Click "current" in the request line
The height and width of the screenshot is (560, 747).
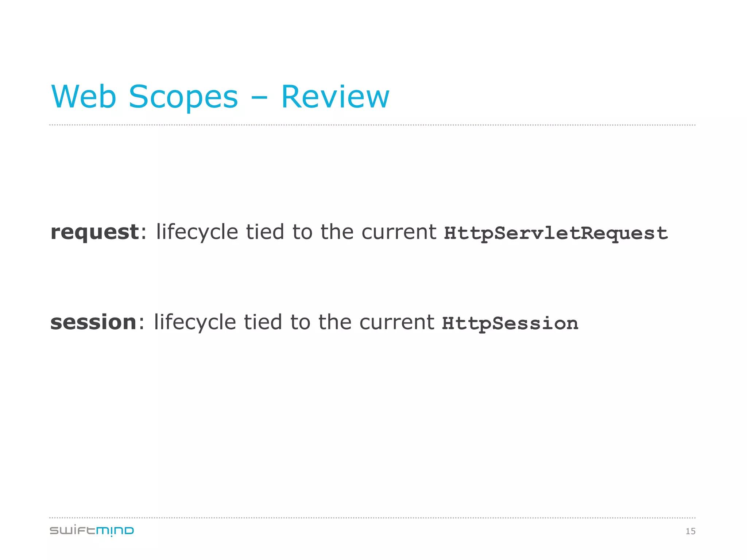399,232
